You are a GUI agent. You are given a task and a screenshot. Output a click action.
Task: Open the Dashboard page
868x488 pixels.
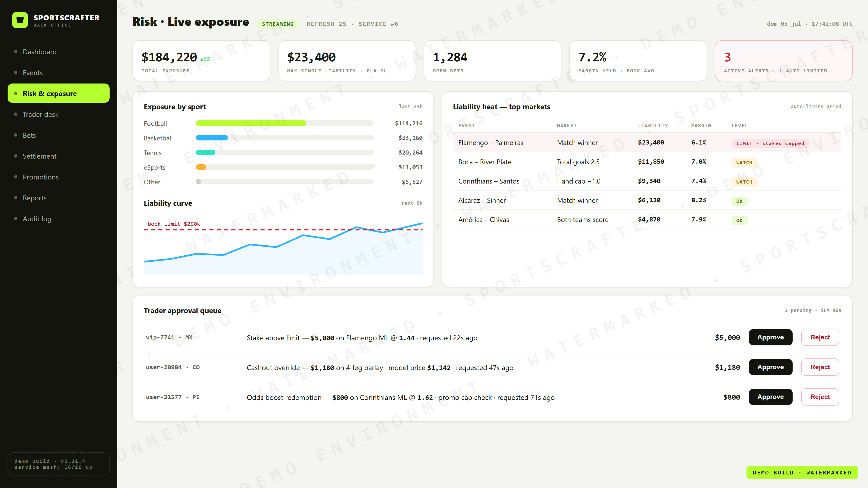pyautogui.click(x=58, y=52)
